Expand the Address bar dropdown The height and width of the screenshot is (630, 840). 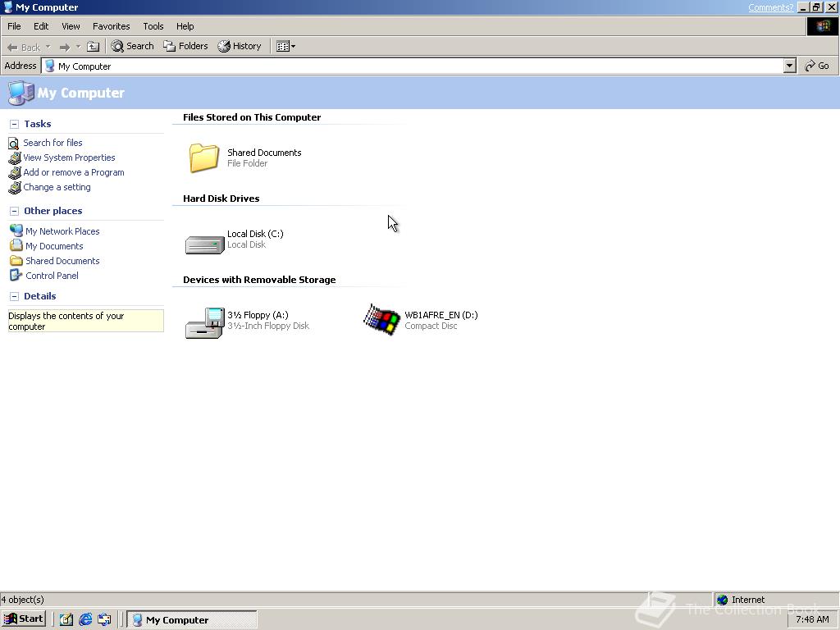point(789,66)
